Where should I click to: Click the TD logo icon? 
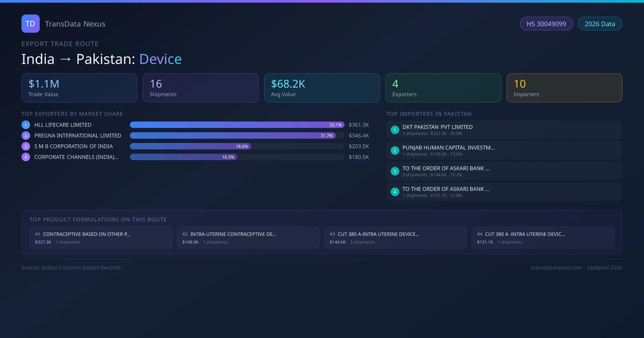click(x=30, y=24)
